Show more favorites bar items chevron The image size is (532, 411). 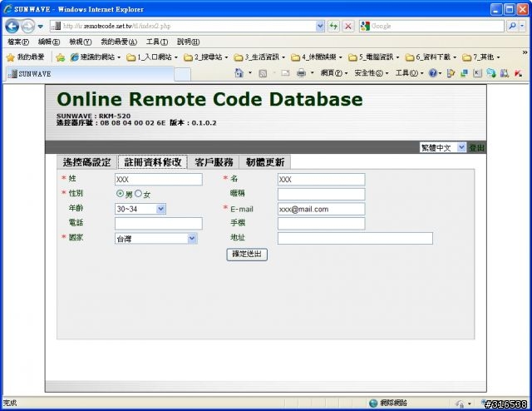click(525, 52)
